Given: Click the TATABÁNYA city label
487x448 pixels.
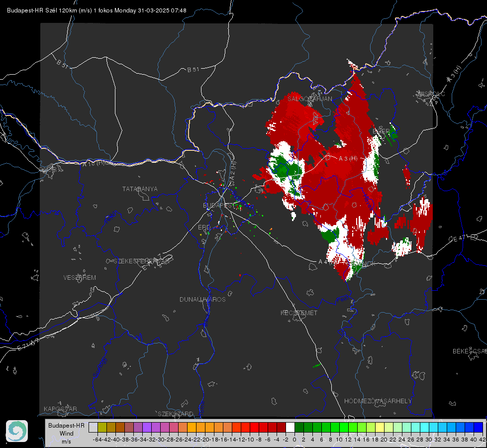Looking at the screenshot, I should point(140,189).
